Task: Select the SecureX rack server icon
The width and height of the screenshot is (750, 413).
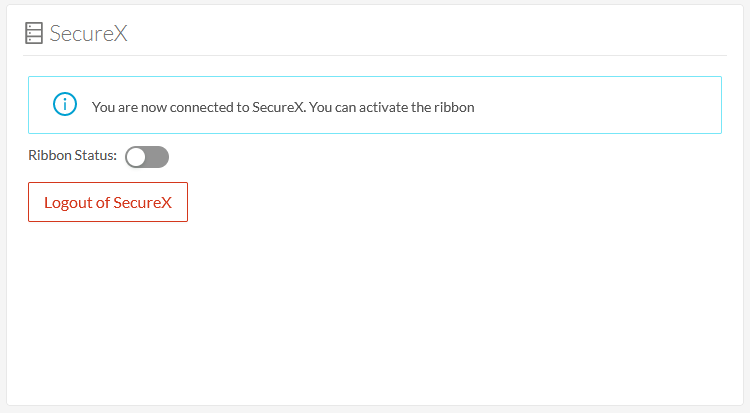Action: (x=34, y=33)
